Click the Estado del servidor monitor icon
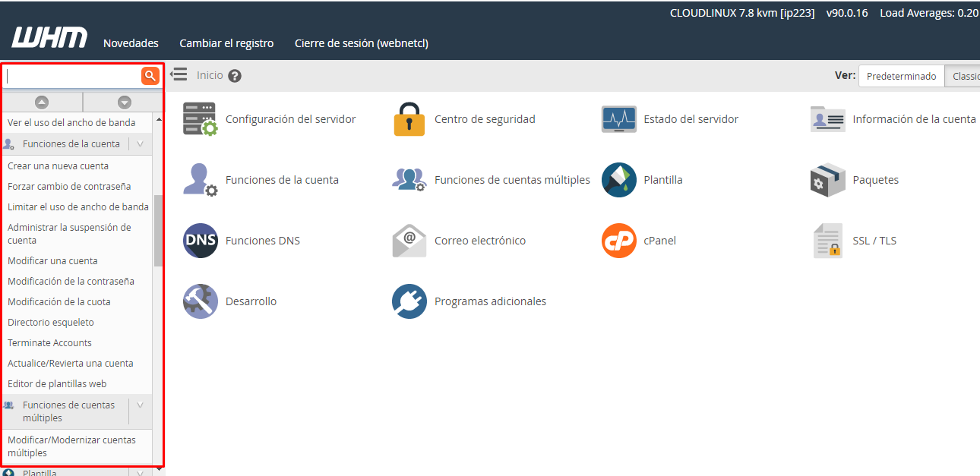Screen dimensions: 980x476 tap(618, 119)
